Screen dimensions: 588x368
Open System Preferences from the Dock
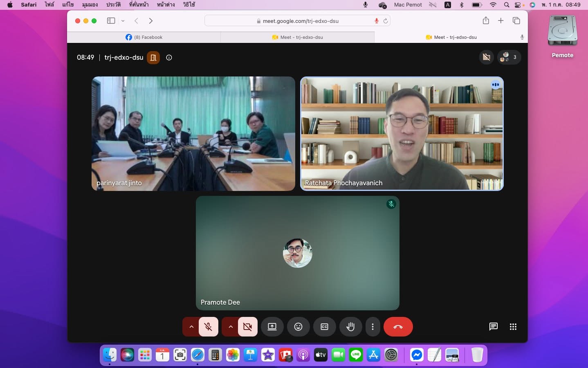pyautogui.click(x=391, y=355)
